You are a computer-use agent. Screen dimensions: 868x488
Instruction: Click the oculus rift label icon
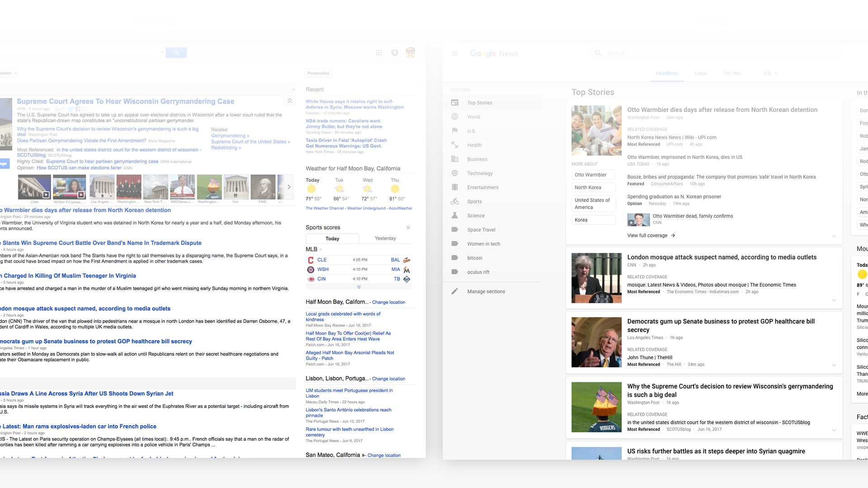(455, 272)
